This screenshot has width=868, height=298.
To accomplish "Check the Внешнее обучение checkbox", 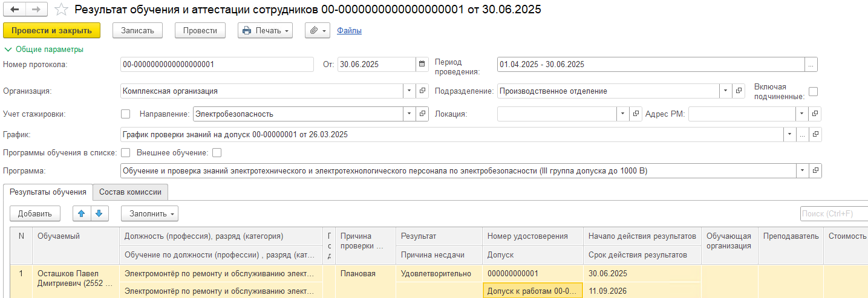I will tap(217, 153).
